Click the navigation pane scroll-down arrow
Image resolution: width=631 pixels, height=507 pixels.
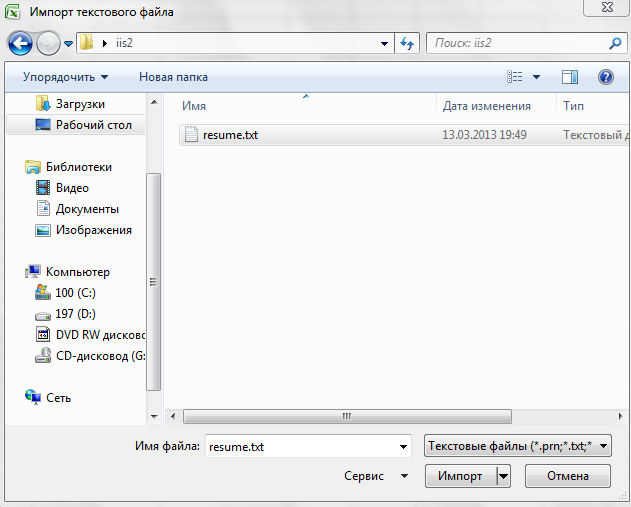154,416
